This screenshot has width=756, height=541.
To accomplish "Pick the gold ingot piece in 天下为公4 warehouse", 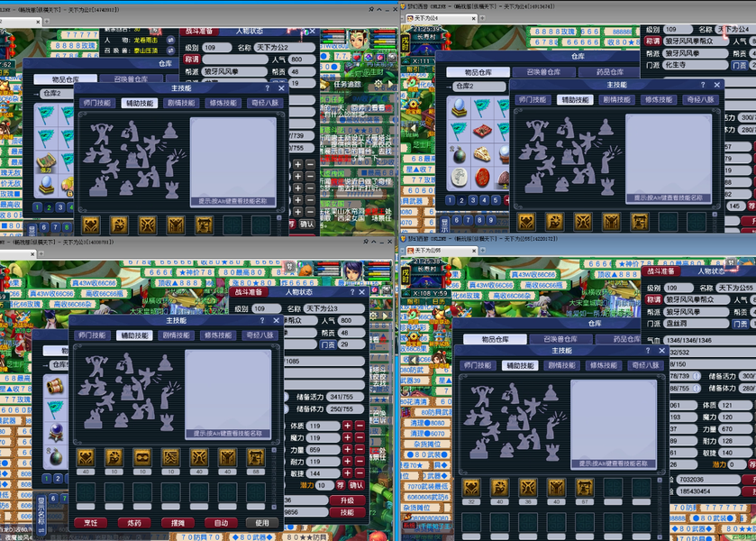I will [482, 154].
